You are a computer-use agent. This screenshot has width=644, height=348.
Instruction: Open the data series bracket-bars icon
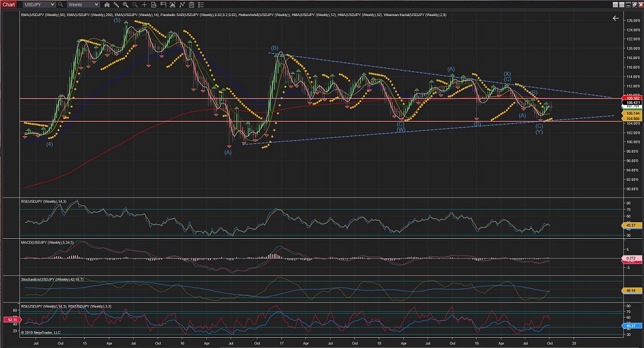(x=173, y=5)
